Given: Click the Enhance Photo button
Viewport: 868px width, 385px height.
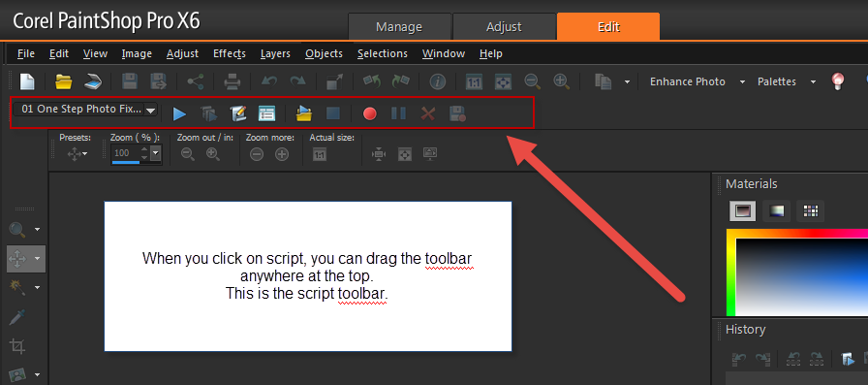Looking at the screenshot, I should (688, 82).
